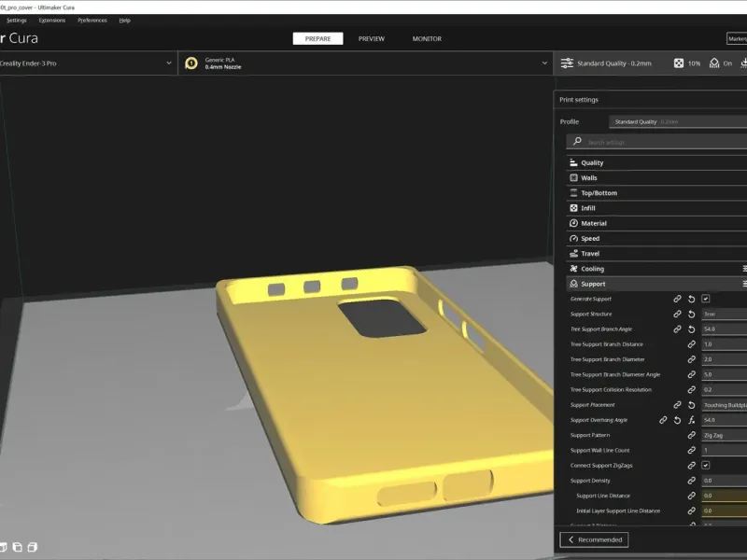Viewport: 747px width, 560px height.
Task: Open the Preferences menu
Action: [92, 21]
